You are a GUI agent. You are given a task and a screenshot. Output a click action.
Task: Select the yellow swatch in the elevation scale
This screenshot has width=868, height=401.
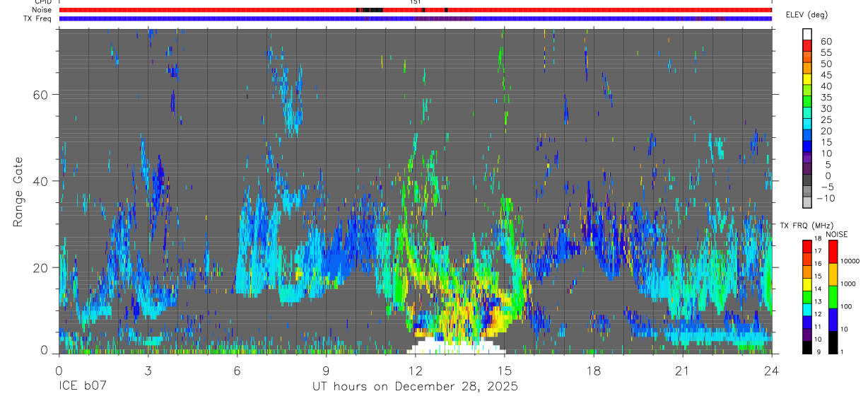tap(807, 79)
